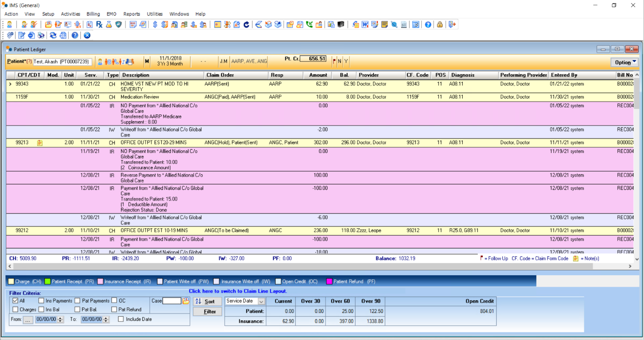Click the green phone call icon
This screenshot has height=340, width=644.
(309, 25)
